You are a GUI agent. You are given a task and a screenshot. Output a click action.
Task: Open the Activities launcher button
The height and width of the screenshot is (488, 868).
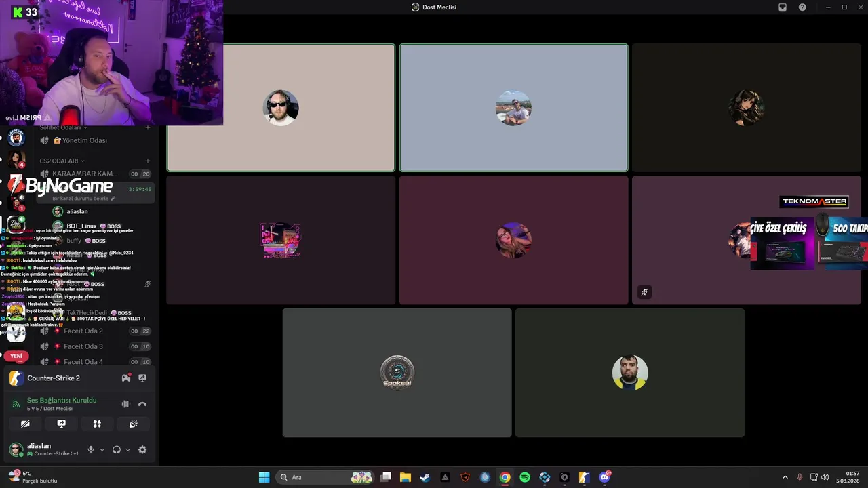tap(97, 424)
